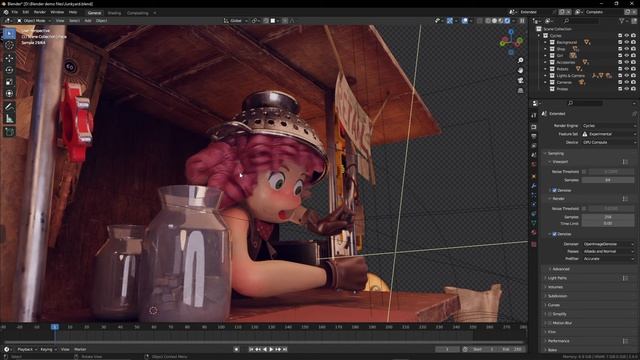Exclude the Accessories collection via its checkbox
Screen dimensions: 640x360
click(620, 62)
